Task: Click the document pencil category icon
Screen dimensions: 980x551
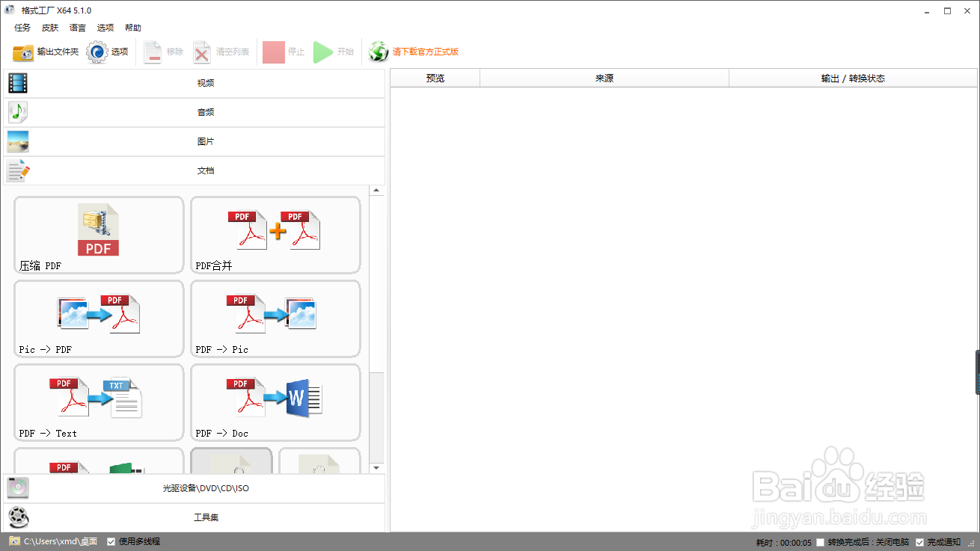Action: pos(18,170)
